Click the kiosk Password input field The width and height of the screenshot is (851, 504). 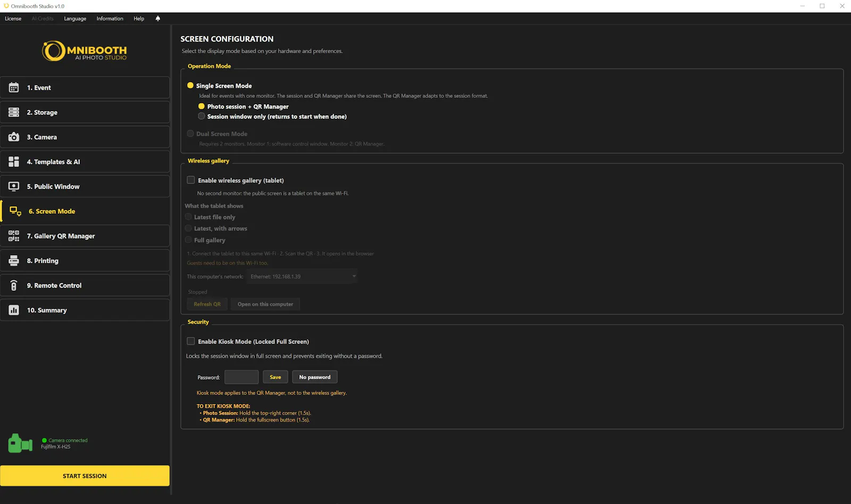(x=241, y=377)
